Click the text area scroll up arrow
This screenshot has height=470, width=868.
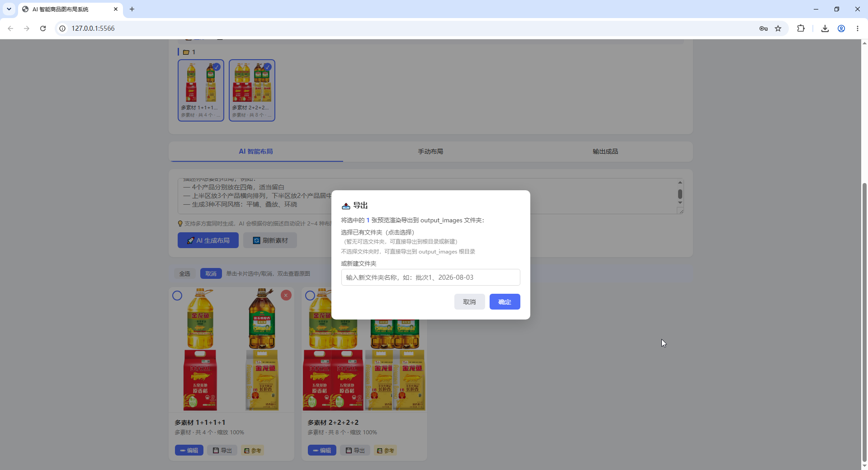pos(680,182)
